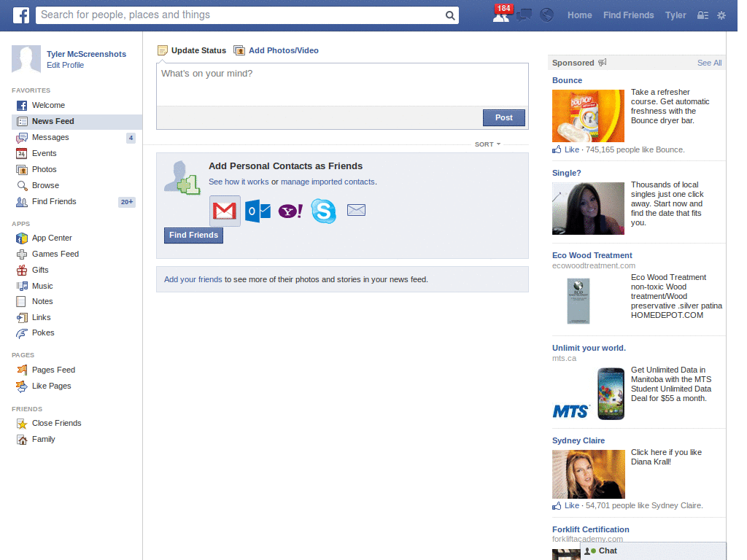Viewport: 747px width, 560px height.
Task: Switch to Update Status tab
Action: coord(192,50)
